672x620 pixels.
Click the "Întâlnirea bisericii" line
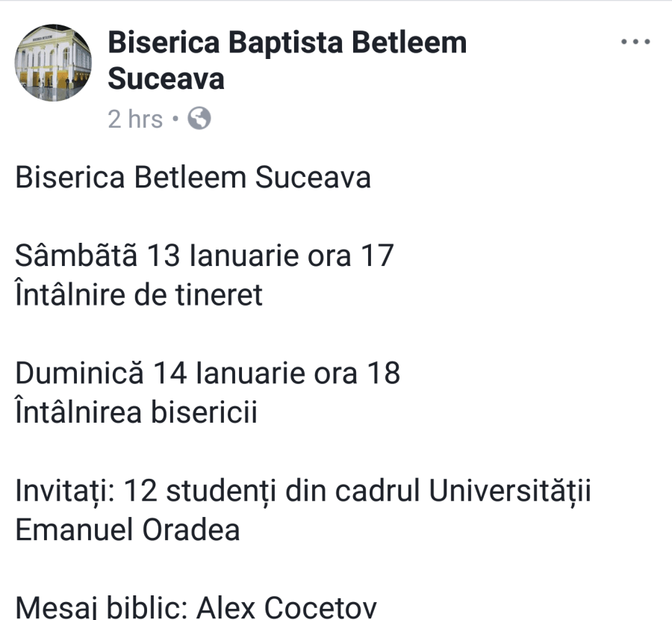click(136, 412)
